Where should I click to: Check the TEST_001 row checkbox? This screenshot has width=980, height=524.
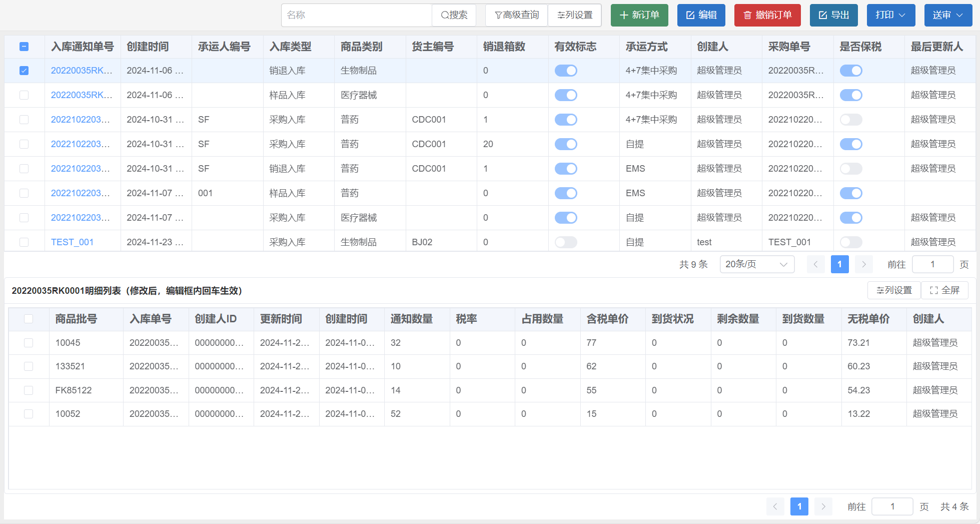click(24, 242)
